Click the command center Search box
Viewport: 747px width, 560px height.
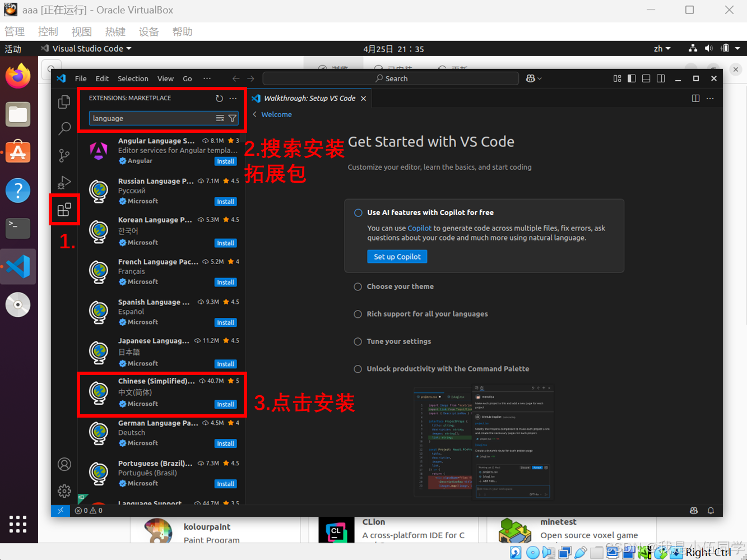(x=391, y=78)
